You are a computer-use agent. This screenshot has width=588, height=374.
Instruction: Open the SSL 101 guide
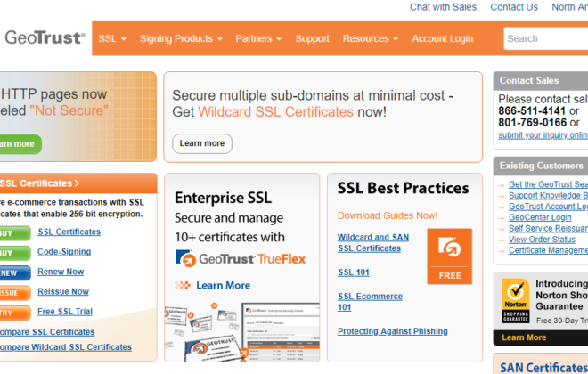[x=354, y=272]
